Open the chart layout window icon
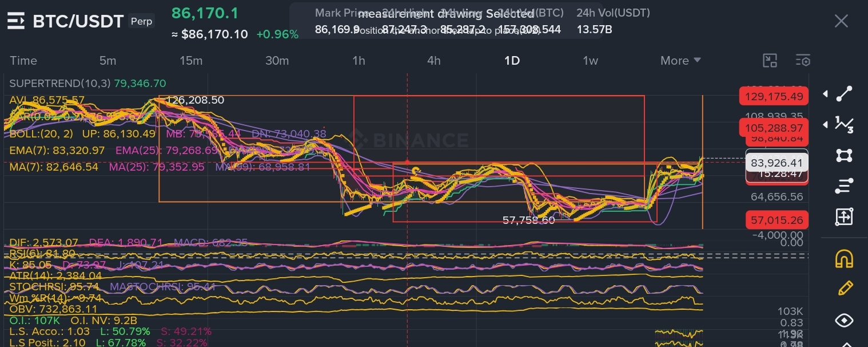Screen dimensions: 868x347 pyautogui.click(x=770, y=61)
